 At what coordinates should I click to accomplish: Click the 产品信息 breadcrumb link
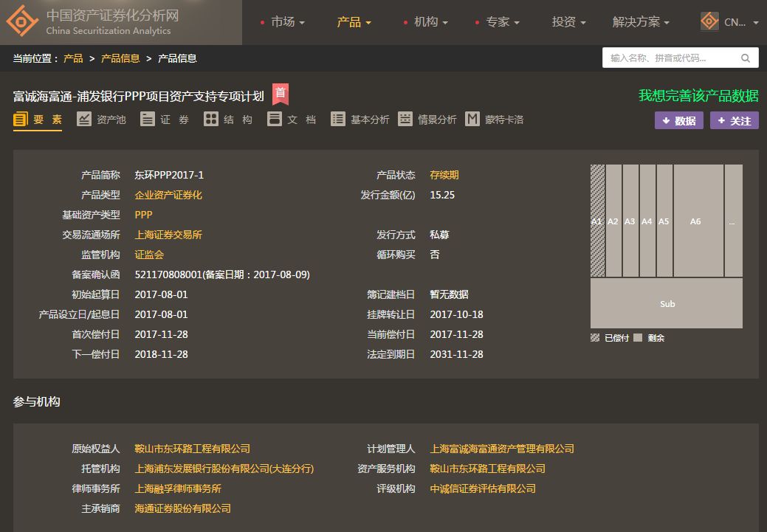[120, 59]
